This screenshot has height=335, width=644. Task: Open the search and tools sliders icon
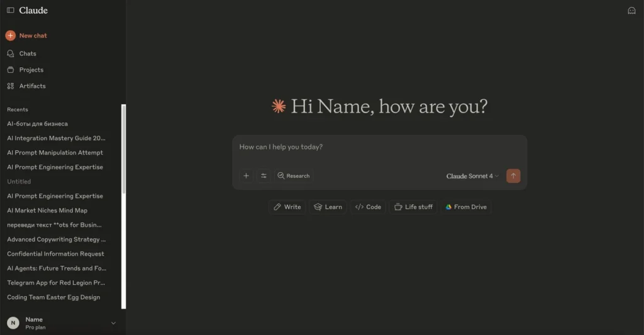(x=264, y=176)
